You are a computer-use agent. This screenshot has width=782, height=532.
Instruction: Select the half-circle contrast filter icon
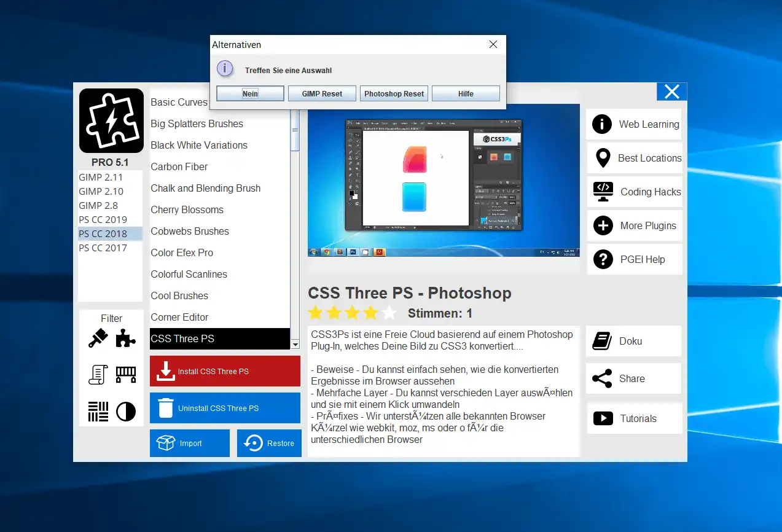click(x=126, y=412)
